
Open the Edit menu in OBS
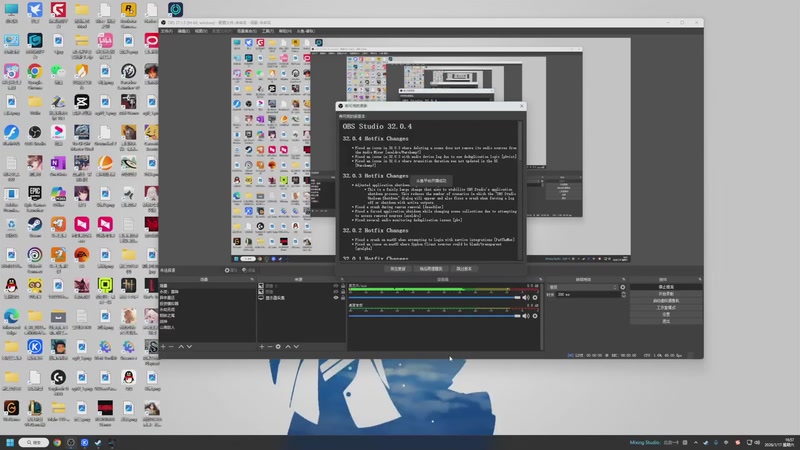click(x=184, y=31)
